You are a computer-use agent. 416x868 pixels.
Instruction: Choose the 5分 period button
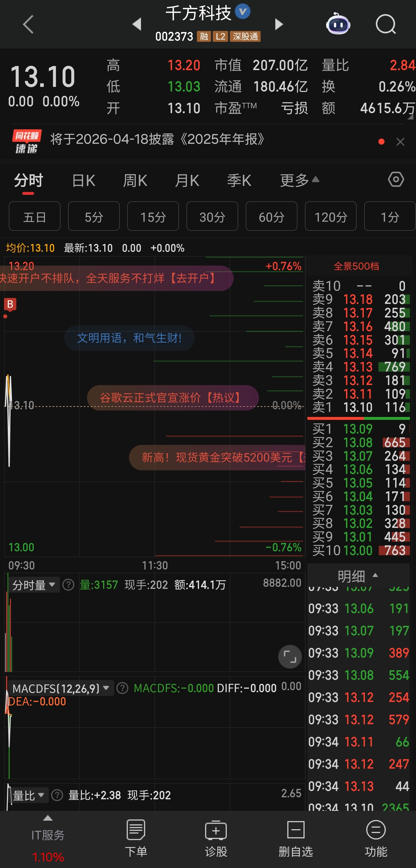(94, 216)
